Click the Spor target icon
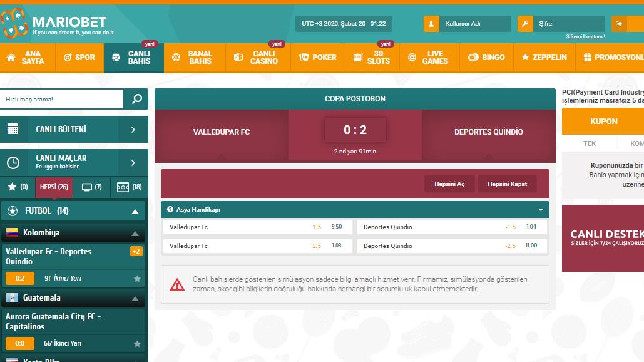Viewport: 644px width, 362px height. [x=68, y=58]
